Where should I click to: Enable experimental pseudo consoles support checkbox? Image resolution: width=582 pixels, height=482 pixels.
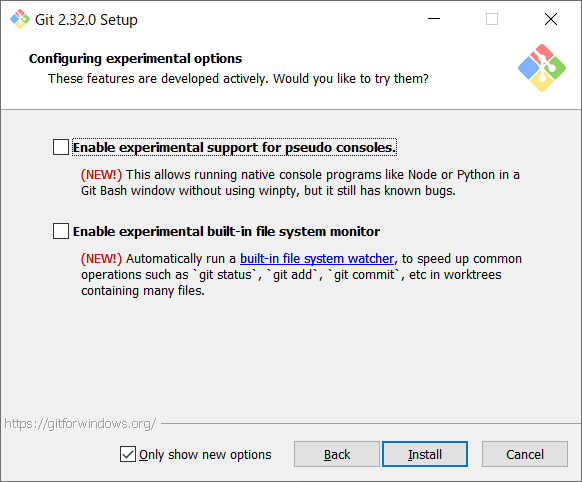(61, 147)
